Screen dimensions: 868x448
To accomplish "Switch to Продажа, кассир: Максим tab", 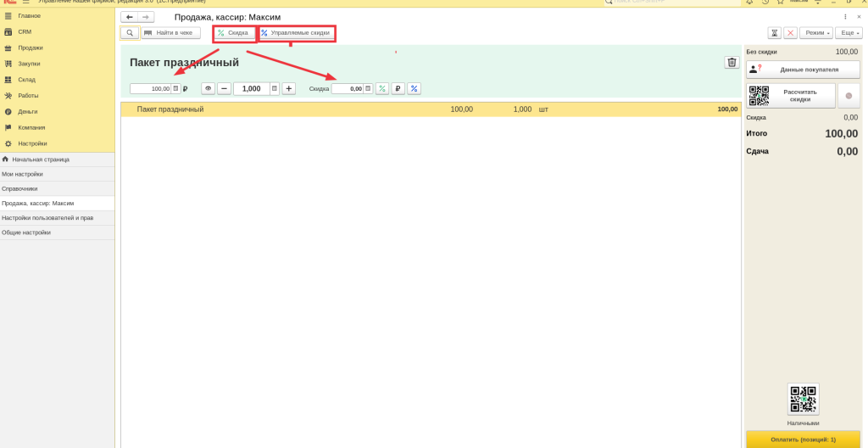I will [x=57, y=204].
